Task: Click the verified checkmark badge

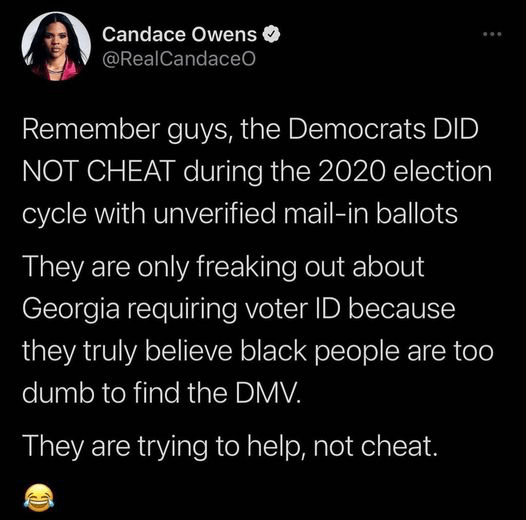Action: point(271,34)
